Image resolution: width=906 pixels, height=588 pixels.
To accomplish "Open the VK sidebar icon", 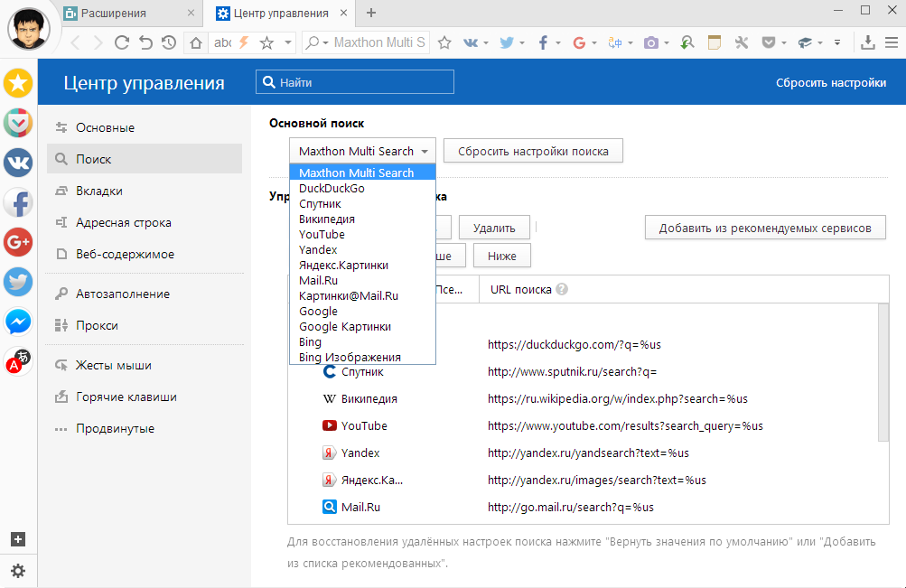I will click(18, 163).
